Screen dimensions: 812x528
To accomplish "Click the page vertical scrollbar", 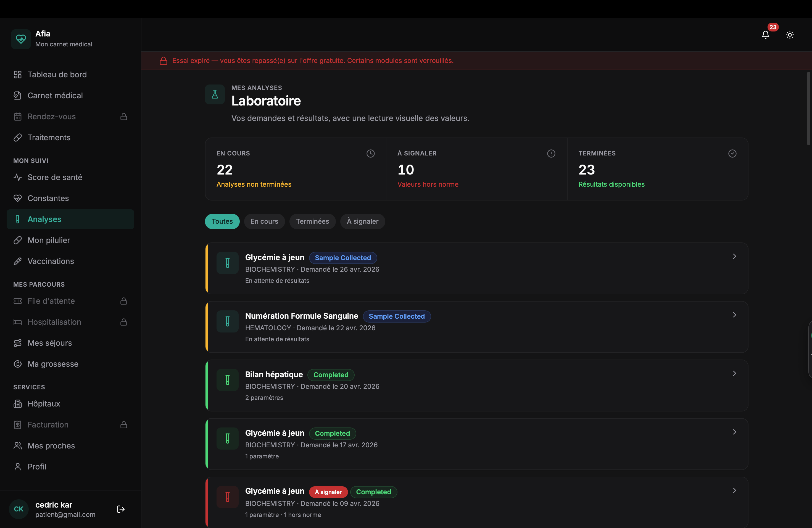I will pos(809,109).
